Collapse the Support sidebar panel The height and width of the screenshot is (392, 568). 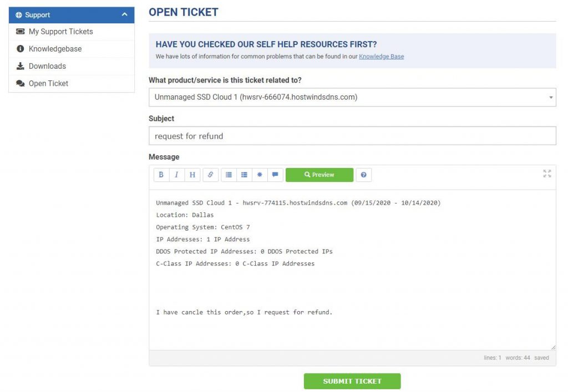pos(124,15)
